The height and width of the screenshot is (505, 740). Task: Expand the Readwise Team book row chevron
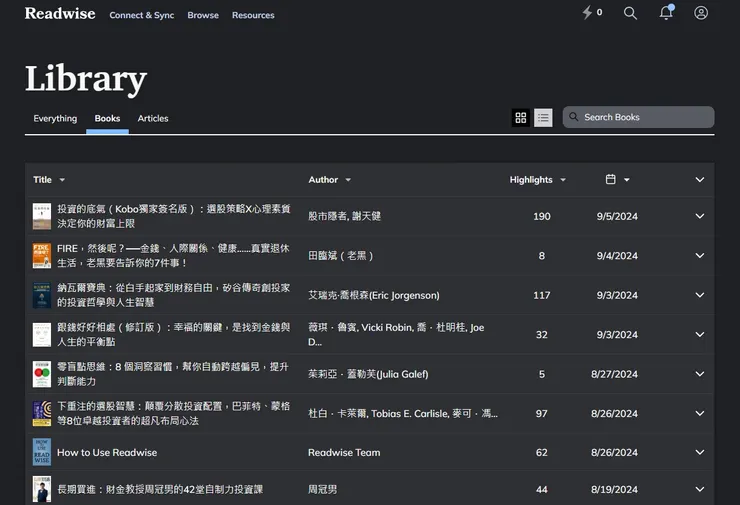[700, 452]
